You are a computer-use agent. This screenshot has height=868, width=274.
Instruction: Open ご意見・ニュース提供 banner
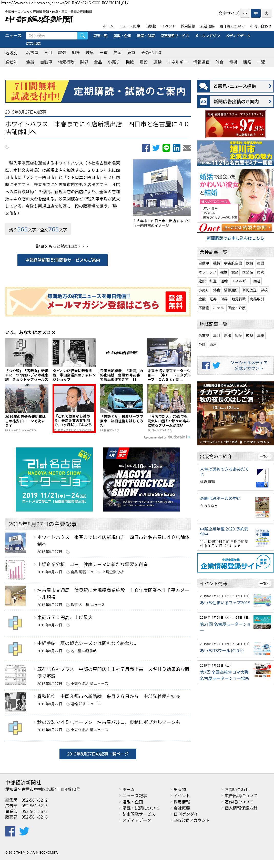point(235,86)
